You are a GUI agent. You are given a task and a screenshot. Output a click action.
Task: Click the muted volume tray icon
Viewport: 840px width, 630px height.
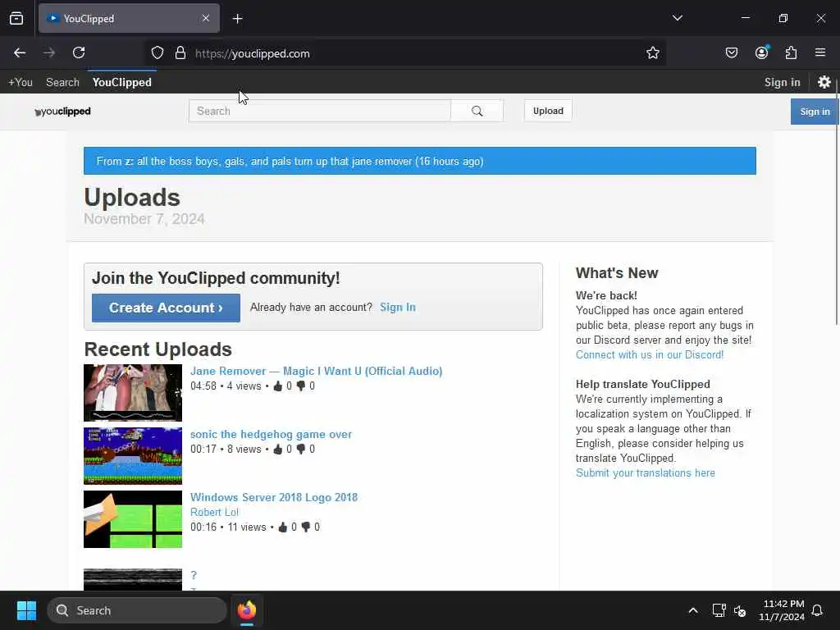740,610
